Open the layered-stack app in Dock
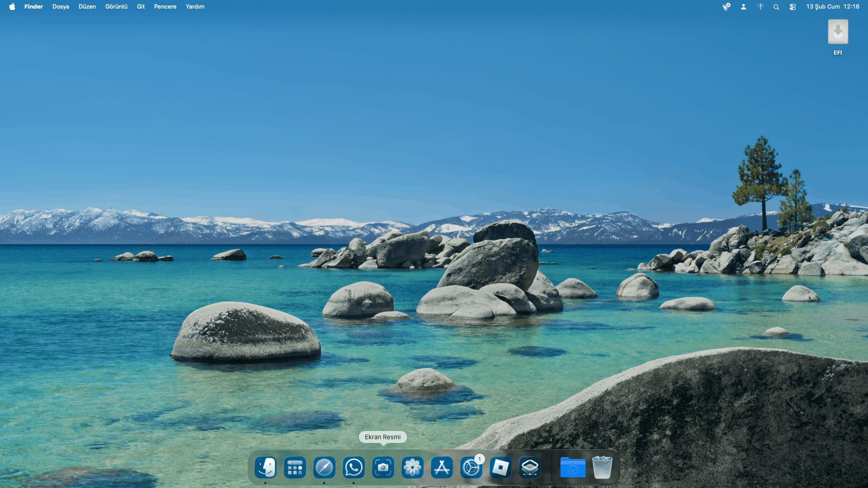868x488 pixels. (530, 467)
